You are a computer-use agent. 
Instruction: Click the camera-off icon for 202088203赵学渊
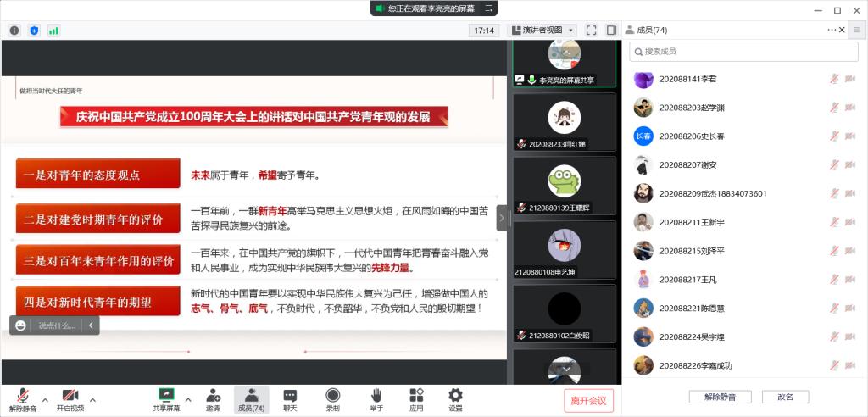pyautogui.click(x=850, y=108)
